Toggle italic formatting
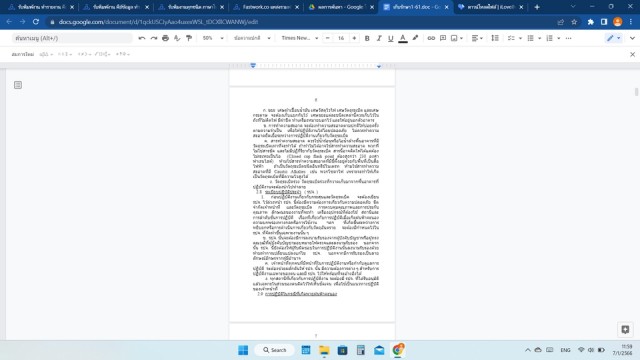 [379, 38]
